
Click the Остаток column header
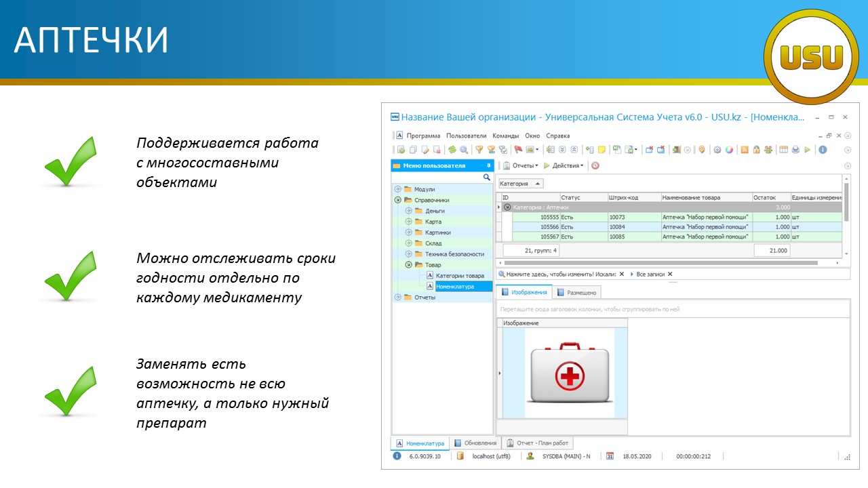771,197
